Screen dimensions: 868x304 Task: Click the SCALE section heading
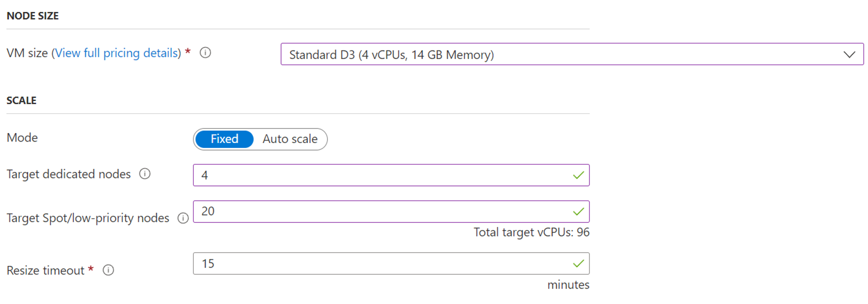[21, 100]
